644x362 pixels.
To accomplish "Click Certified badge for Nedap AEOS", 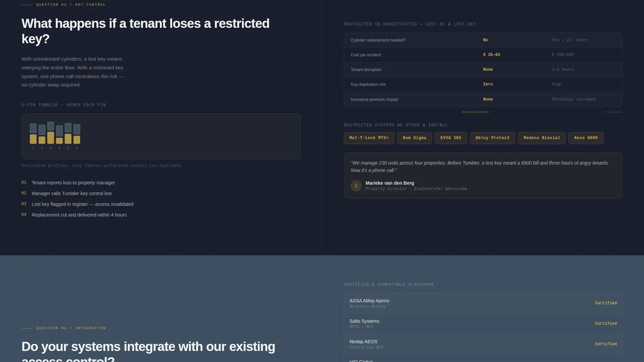I will coord(606,344).
